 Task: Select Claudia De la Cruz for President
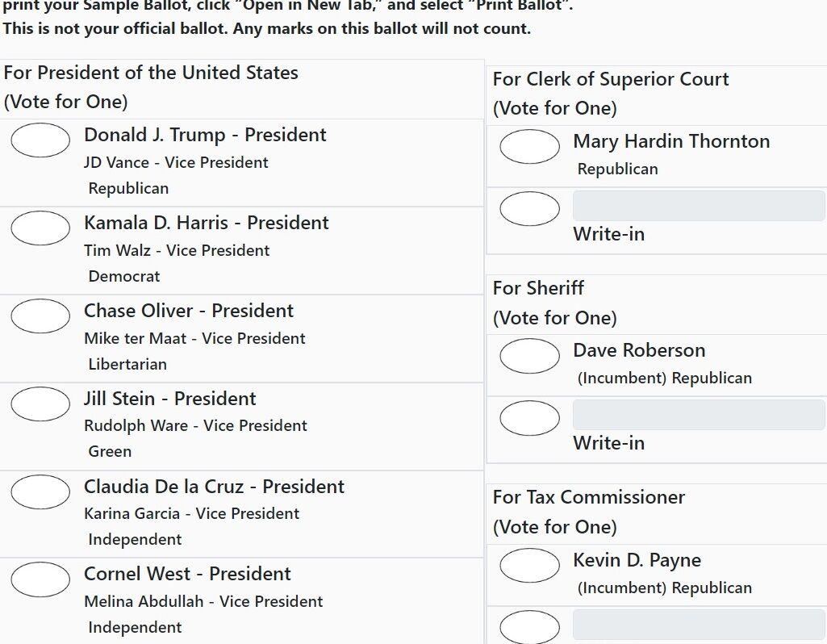(x=40, y=491)
